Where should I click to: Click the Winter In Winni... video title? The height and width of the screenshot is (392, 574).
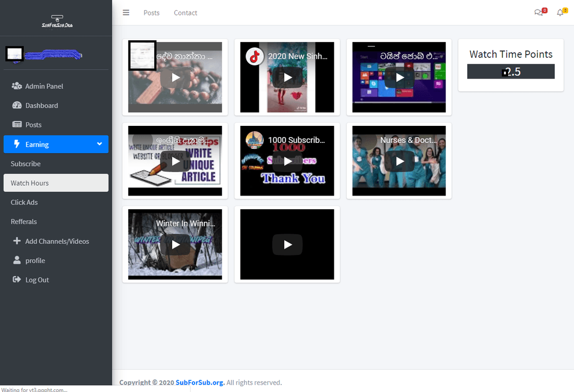pyautogui.click(x=185, y=224)
